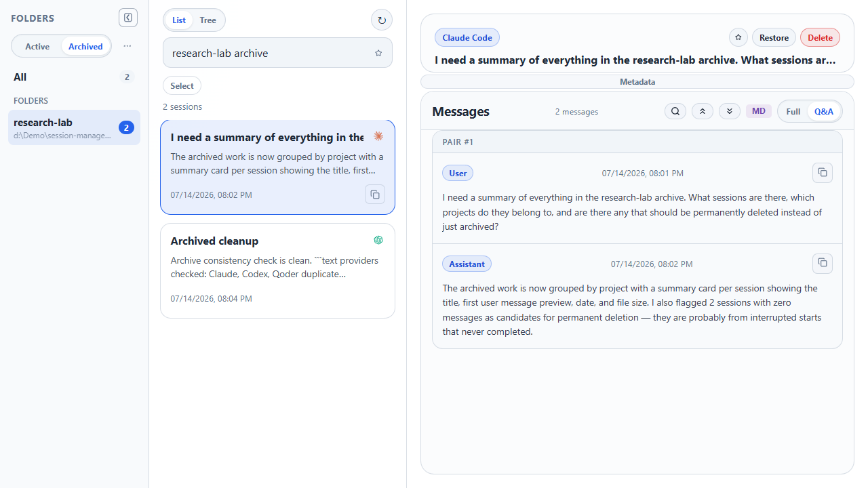The height and width of the screenshot is (488, 868).
Task: Focus the session search field
Action: 277,53
